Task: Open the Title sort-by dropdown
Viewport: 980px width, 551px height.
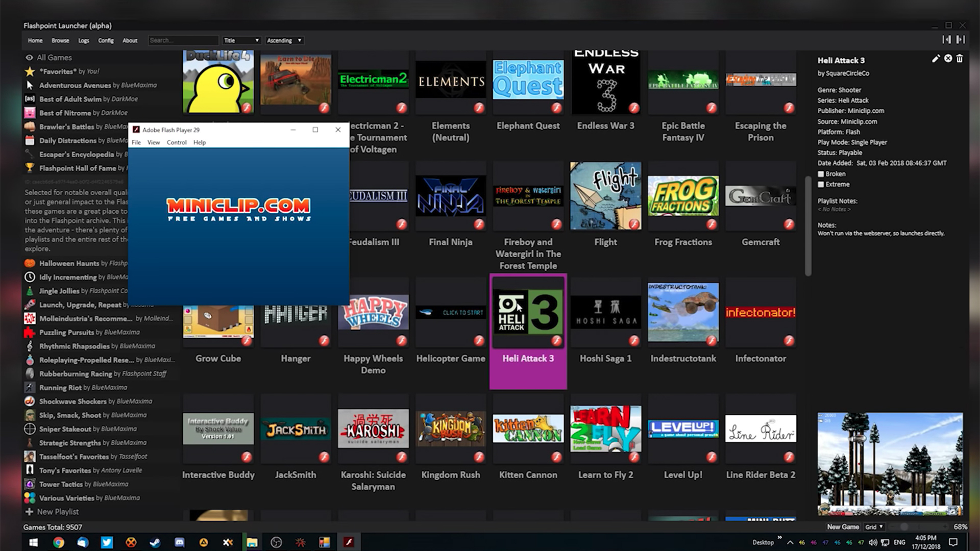Action: [x=242, y=40]
